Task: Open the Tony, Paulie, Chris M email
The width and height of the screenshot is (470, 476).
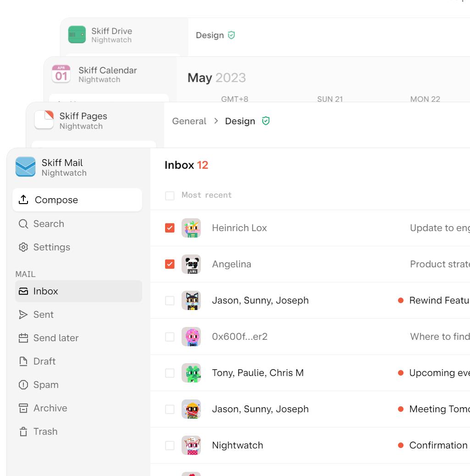Action: (x=258, y=373)
